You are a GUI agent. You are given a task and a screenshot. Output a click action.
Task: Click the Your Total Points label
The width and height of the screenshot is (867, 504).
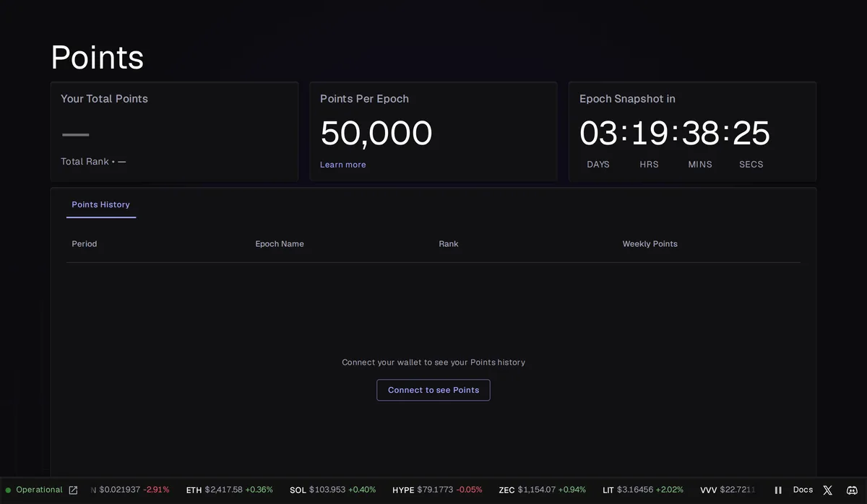104,99
